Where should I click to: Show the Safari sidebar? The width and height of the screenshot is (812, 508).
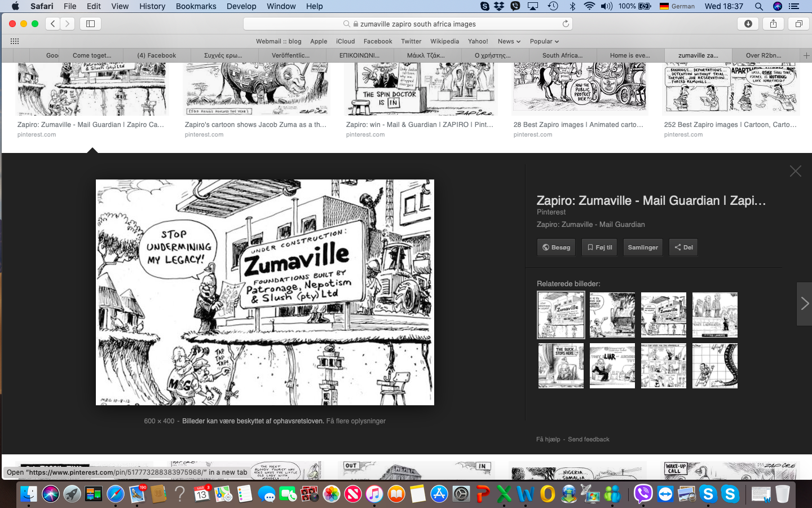[x=90, y=24]
